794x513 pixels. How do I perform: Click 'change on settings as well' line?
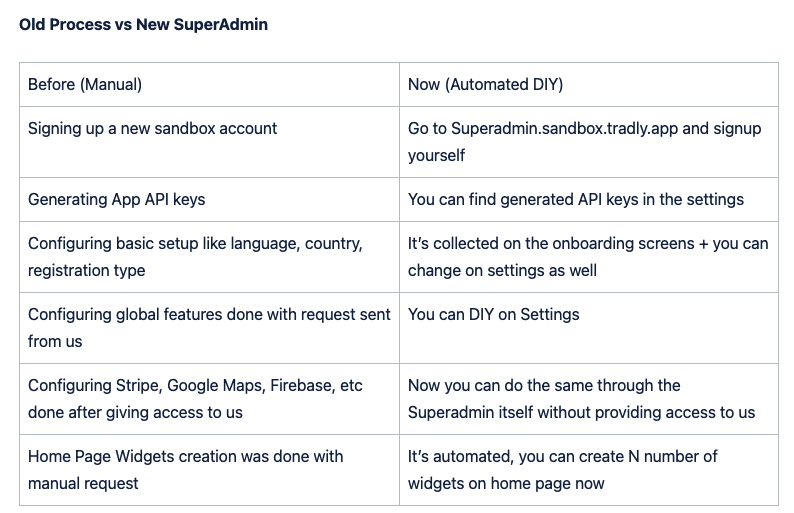tap(502, 270)
